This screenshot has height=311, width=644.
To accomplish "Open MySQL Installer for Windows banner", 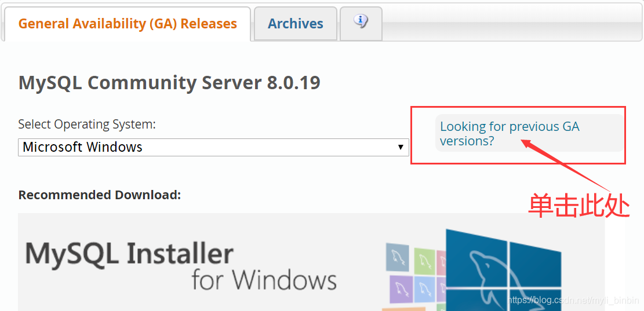I will 311,262.
